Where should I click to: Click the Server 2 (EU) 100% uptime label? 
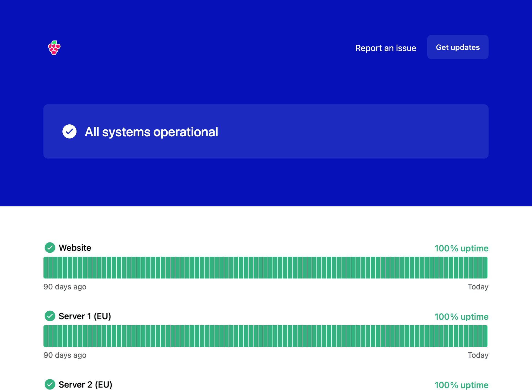point(461,385)
